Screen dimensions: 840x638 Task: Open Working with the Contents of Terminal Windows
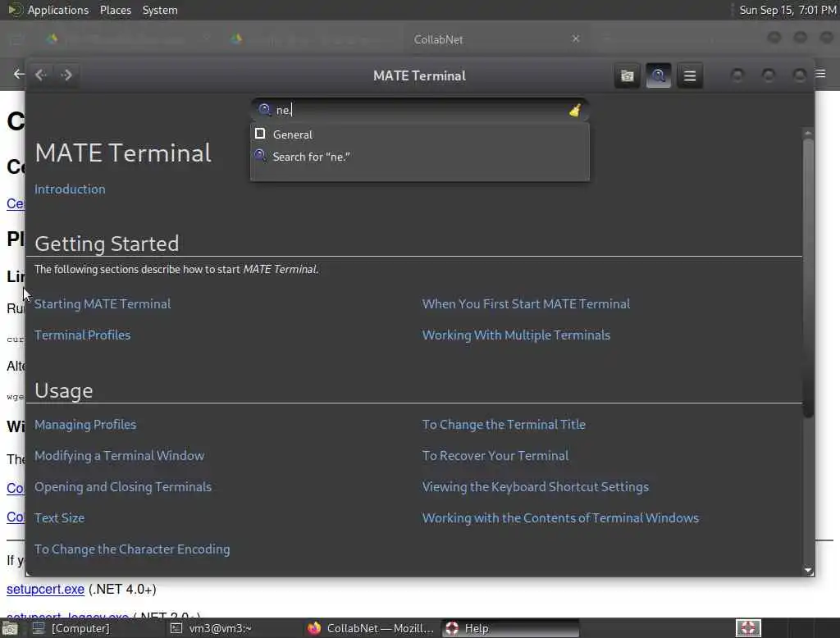point(560,517)
